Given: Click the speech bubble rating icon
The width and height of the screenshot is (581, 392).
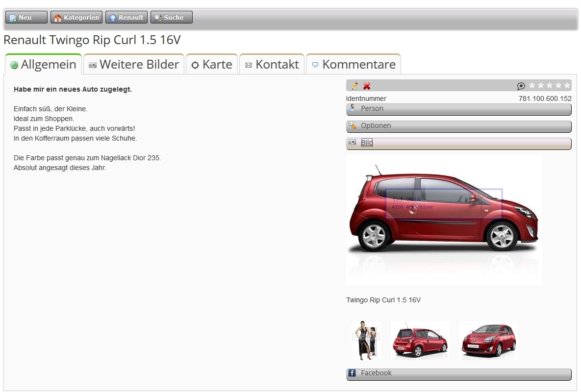Looking at the screenshot, I should pyautogui.click(x=521, y=86).
